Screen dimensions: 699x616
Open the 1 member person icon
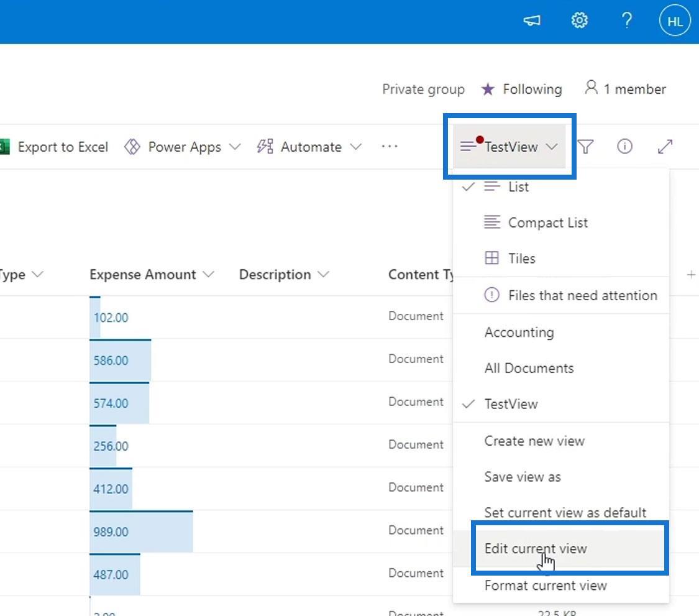[x=591, y=87]
